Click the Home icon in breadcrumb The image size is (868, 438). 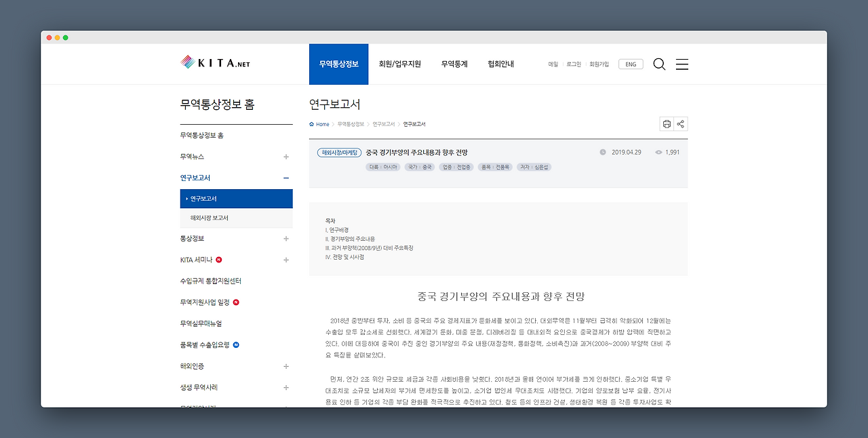[x=312, y=124]
